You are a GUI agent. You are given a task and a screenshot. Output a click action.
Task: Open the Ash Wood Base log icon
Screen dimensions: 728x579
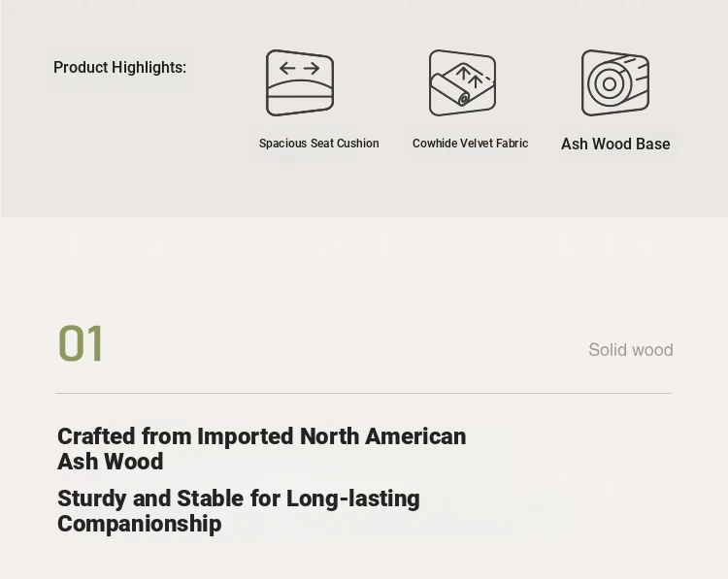(x=615, y=83)
